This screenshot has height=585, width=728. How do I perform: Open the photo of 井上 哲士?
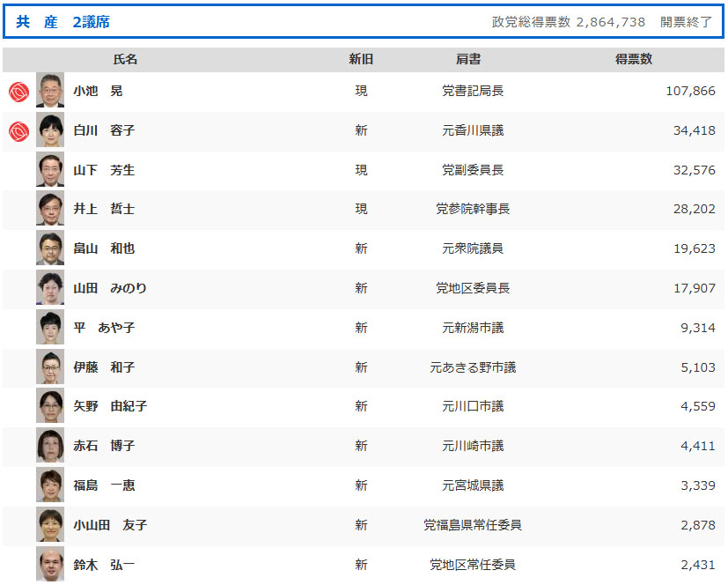[50, 209]
